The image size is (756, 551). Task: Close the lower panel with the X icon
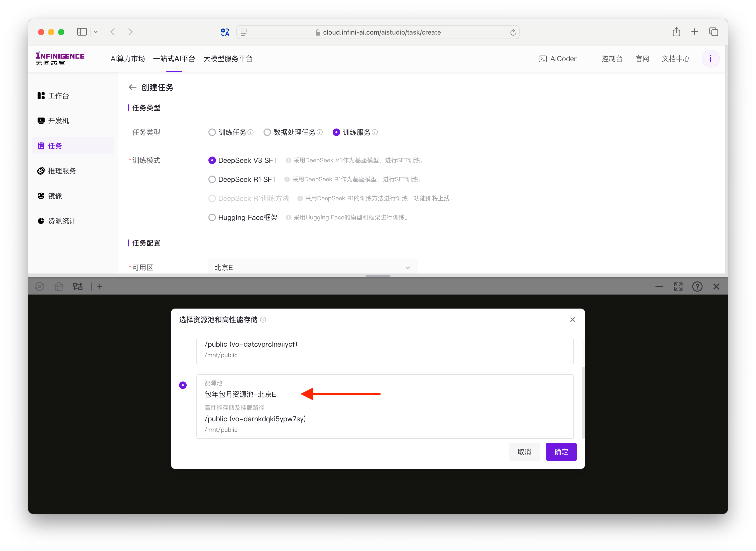pos(716,287)
